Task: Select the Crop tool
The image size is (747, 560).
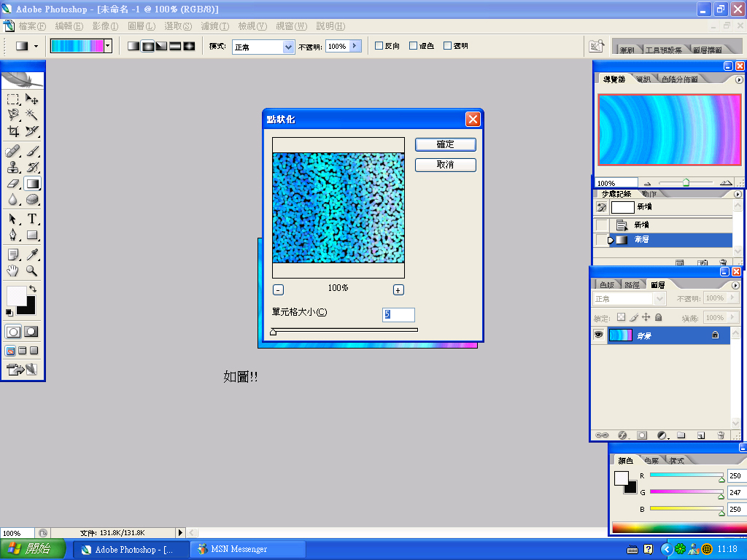Action: click(13, 131)
